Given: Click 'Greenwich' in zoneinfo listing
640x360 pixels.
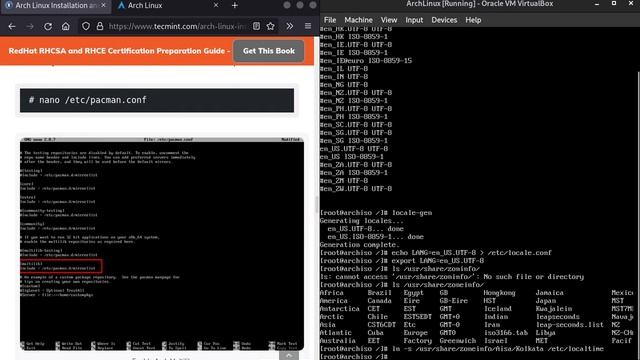Looking at the screenshot, I should coord(458,340).
